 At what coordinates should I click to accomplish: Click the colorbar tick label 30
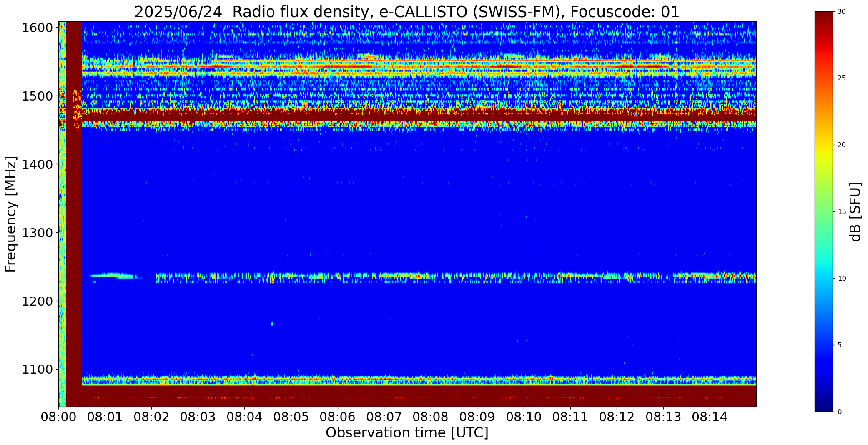tap(842, 12)
